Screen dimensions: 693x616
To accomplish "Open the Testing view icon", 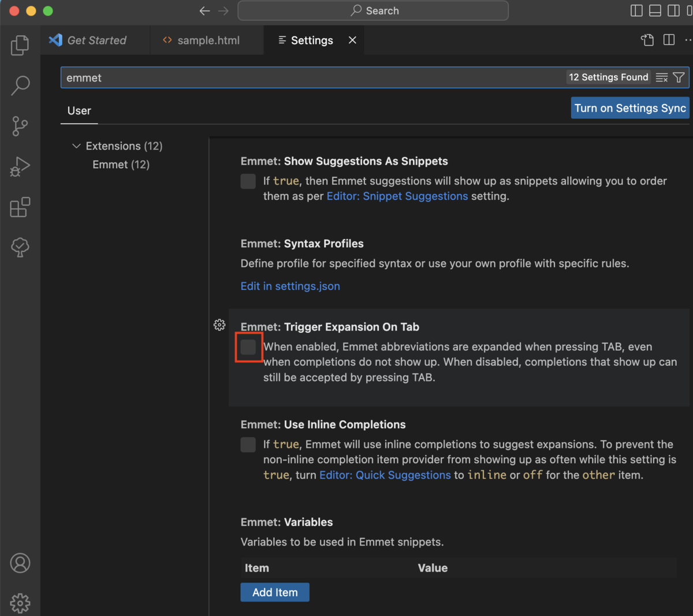I will click(20, 247).
